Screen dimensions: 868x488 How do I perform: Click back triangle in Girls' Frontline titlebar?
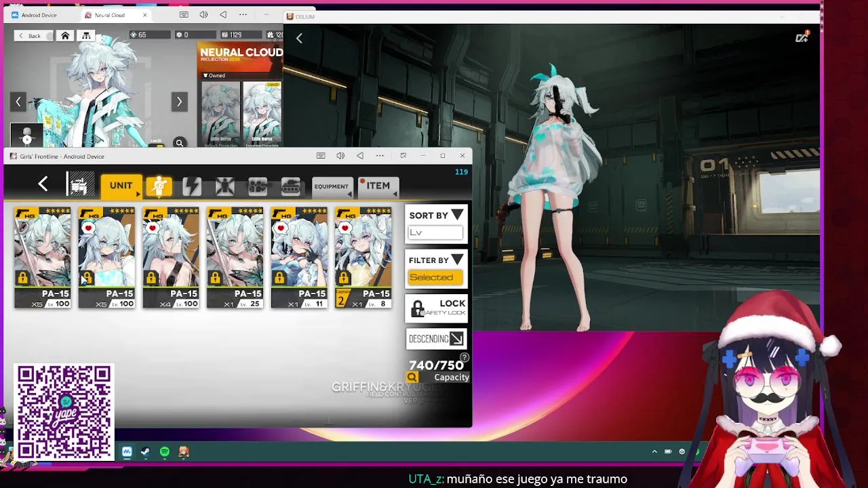(360, 156)
